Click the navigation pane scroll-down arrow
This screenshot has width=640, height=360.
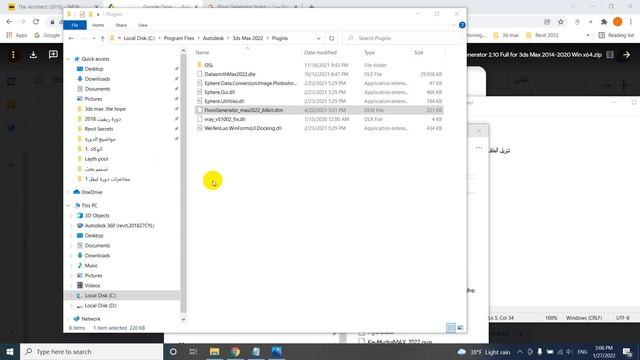[183, 320]
